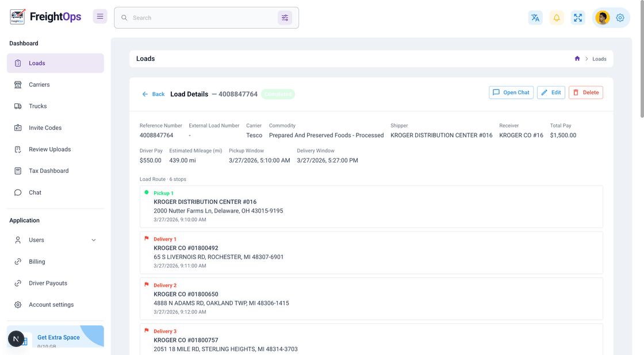Click the round N badge button

16,339
